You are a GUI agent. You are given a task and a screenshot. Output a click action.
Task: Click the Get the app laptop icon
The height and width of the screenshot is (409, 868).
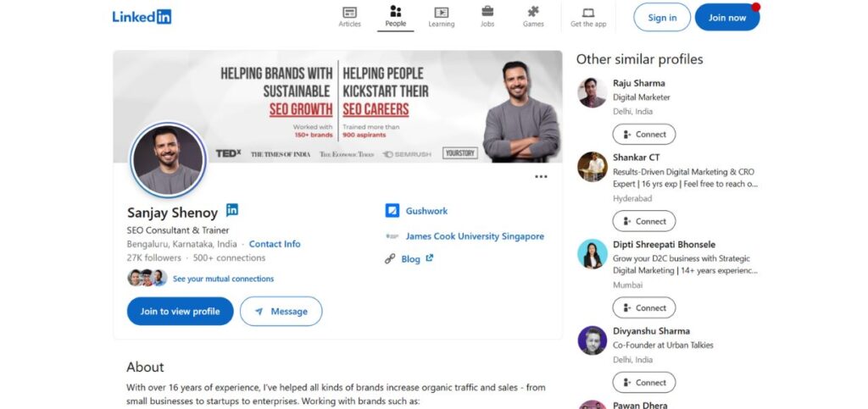point(588,13)
